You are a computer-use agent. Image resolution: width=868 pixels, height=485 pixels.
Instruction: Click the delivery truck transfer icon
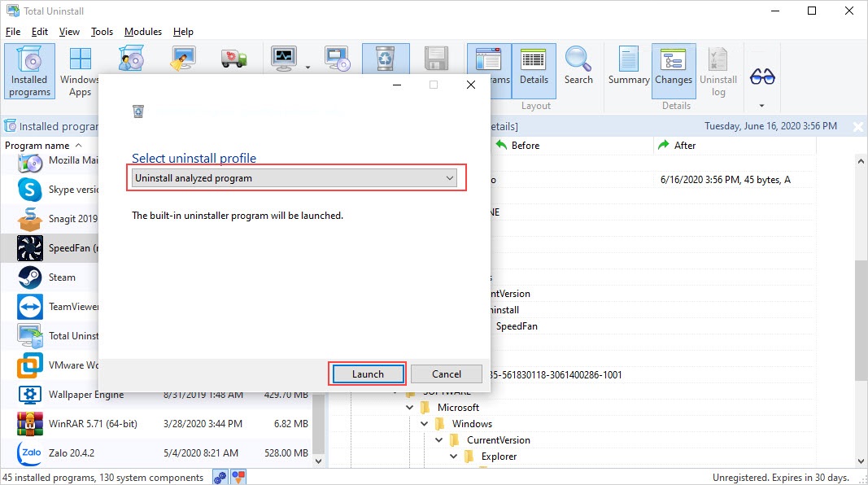[x=234, y=59]
